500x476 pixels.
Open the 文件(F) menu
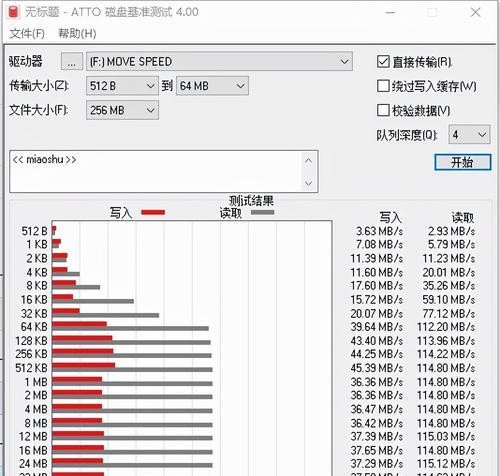tap(27, 33)
